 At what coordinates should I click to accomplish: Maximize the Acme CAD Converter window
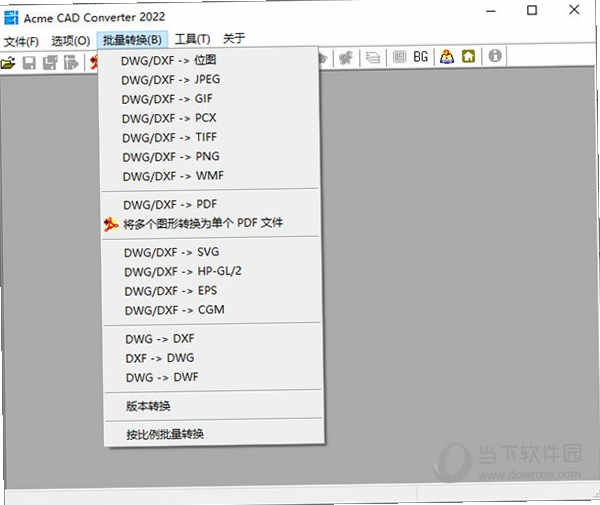point(532,10)
